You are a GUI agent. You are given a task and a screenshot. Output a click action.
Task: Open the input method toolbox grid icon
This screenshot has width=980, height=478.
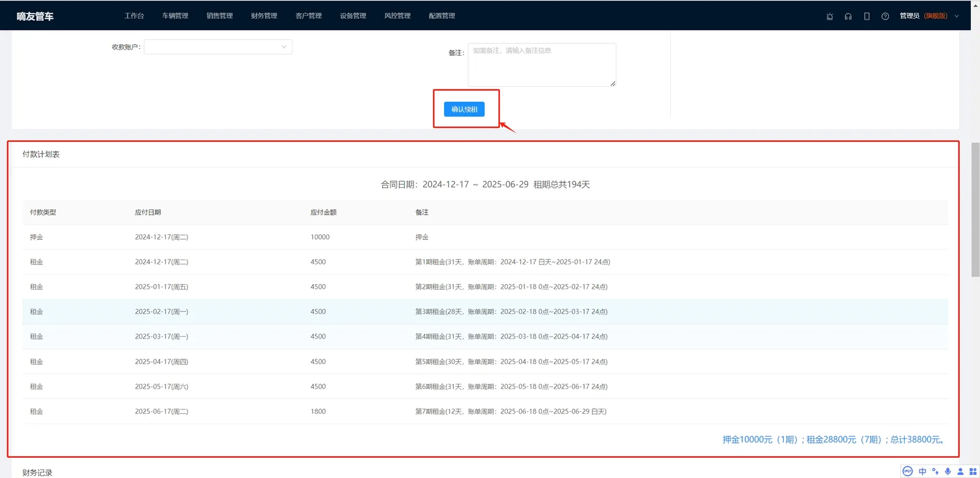click(x=973, y=471)
